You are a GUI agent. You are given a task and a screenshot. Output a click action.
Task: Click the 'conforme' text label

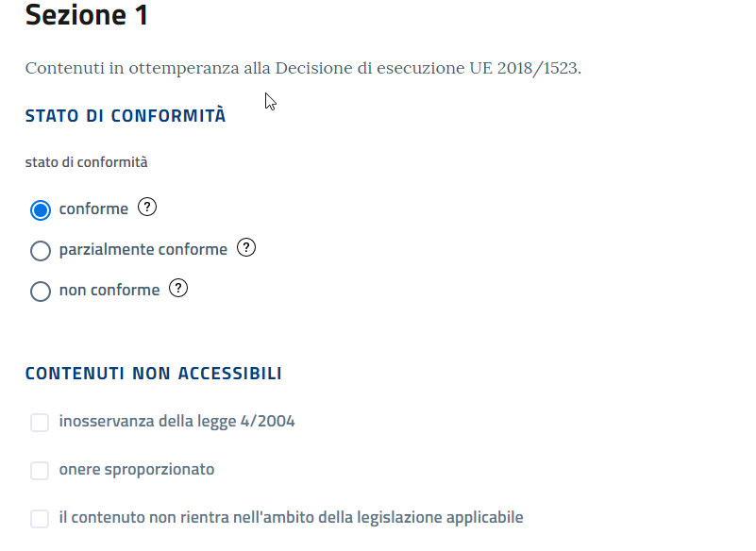tap(93, 209)
